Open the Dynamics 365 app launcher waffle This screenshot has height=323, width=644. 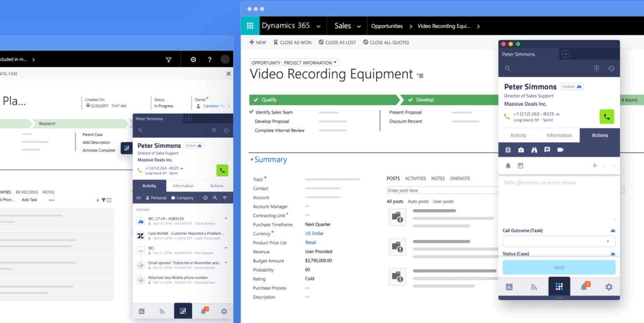250,26
